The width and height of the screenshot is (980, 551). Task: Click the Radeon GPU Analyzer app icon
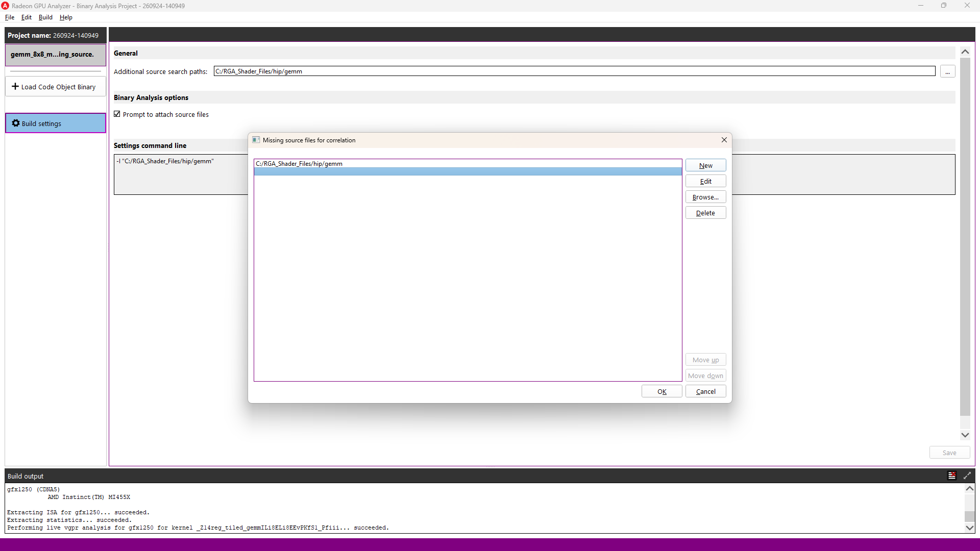click(x=5, y=6)
